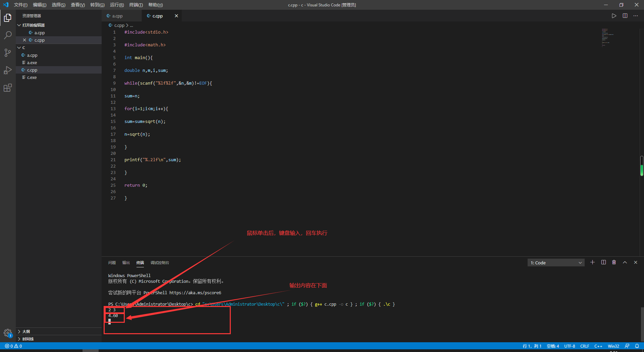Click the breadcrumb ellipsis symbol
The height and width of the screenshot is (352, 644).
pos(131,25)
